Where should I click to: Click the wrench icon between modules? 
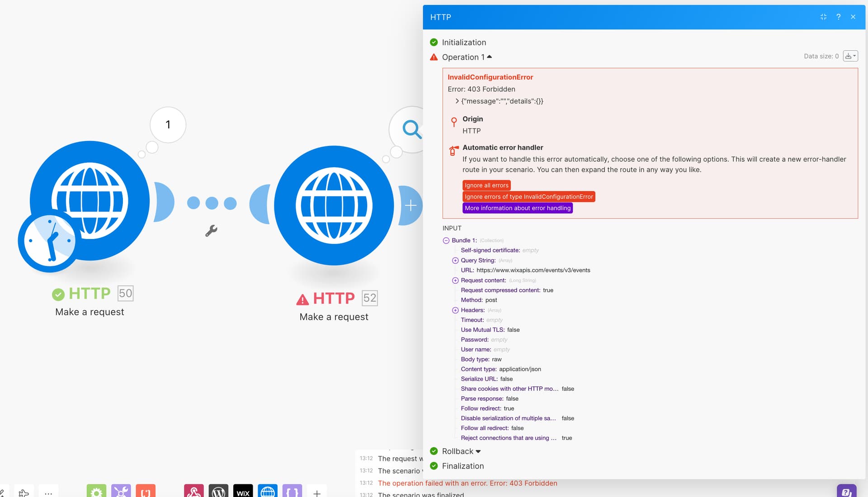pos(211,231)
